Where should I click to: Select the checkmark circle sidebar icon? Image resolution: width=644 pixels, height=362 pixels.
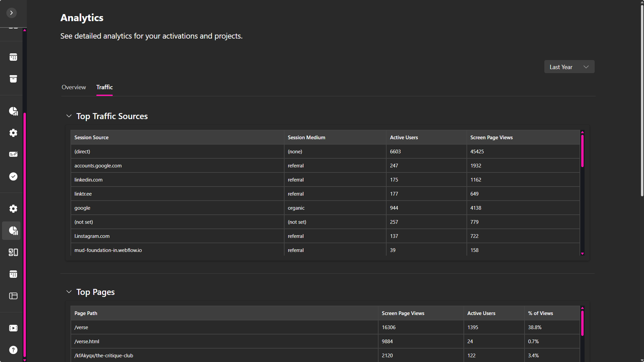tap(13, 176)
